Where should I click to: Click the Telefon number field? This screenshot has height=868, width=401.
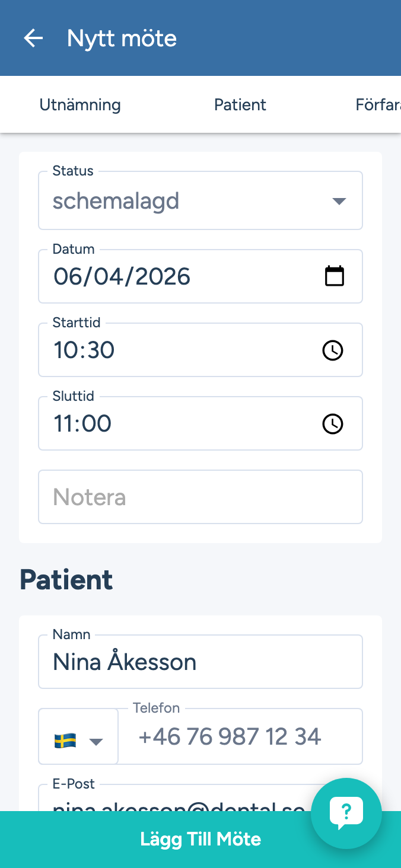click(240, 737)
